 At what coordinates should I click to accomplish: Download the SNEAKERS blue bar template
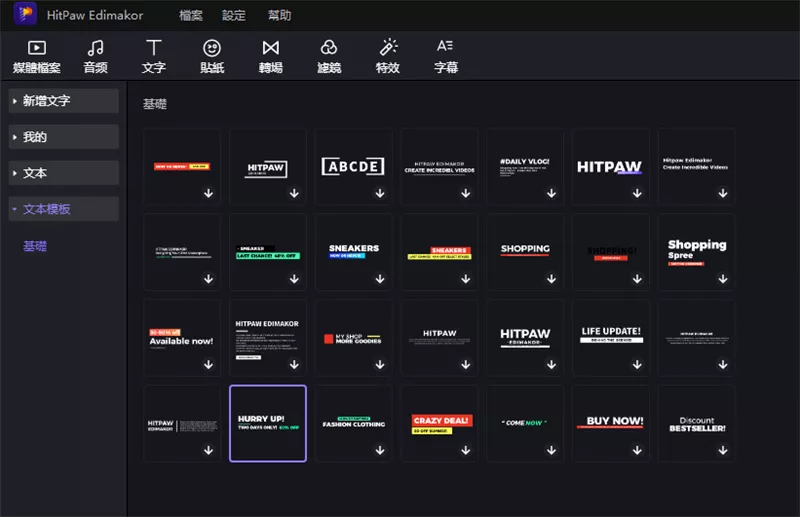(x=380, y=279)
